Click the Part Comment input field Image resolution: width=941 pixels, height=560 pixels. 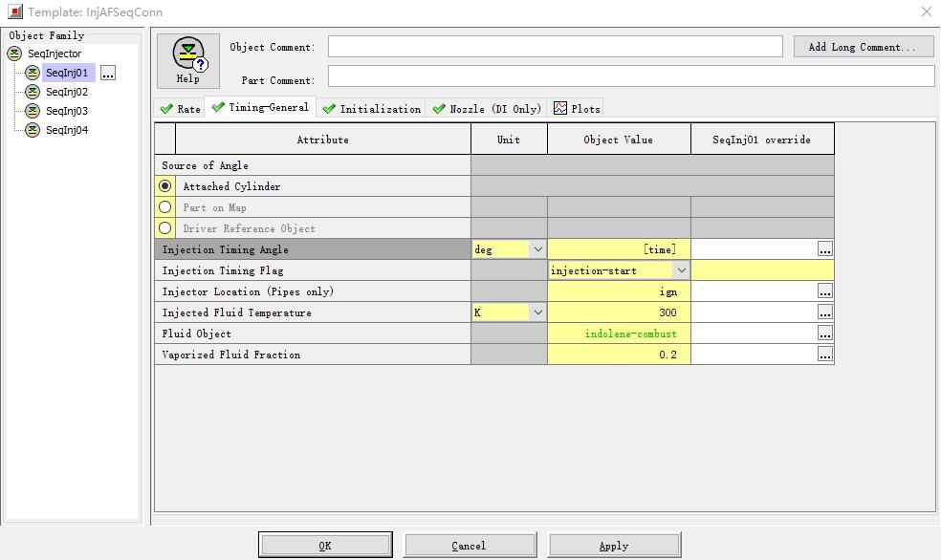631,76
